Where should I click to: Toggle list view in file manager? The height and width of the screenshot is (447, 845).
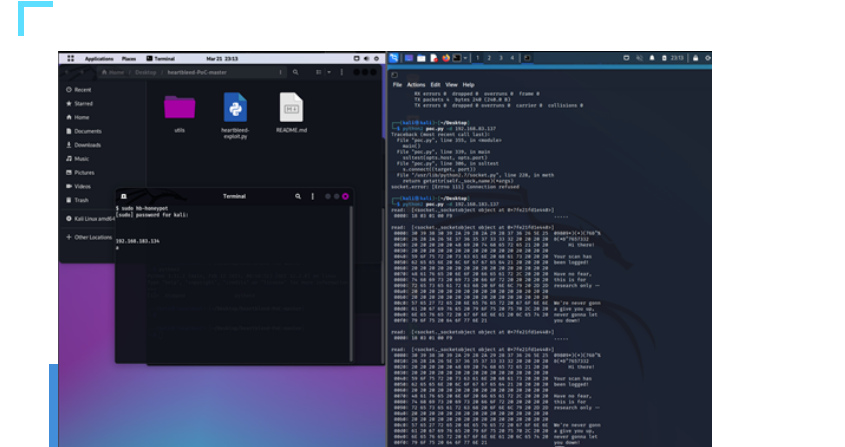[319, 72]
